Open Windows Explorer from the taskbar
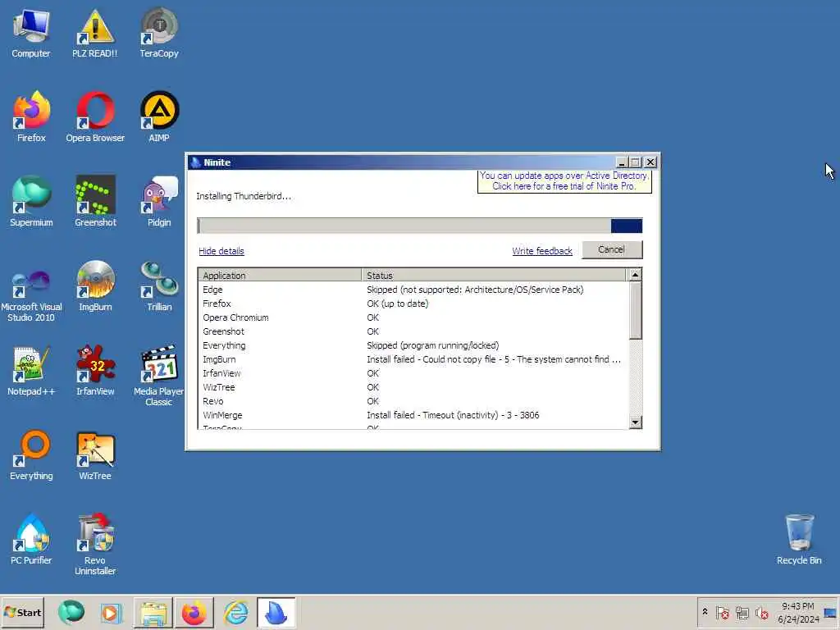 coord(153,612)
